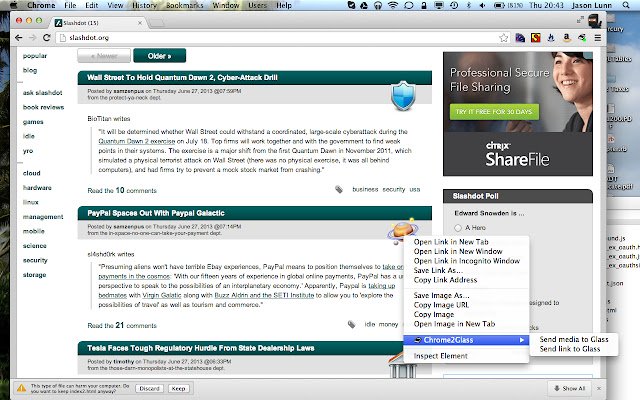Click the tag icon beside business tag
The image size is (640, 400).
tap(339, 189)
